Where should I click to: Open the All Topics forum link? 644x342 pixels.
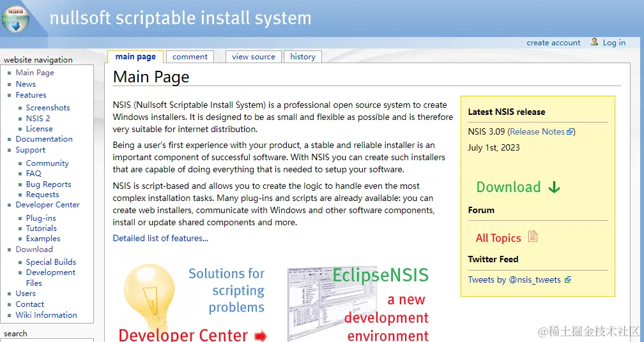click(x=498, y=238)
